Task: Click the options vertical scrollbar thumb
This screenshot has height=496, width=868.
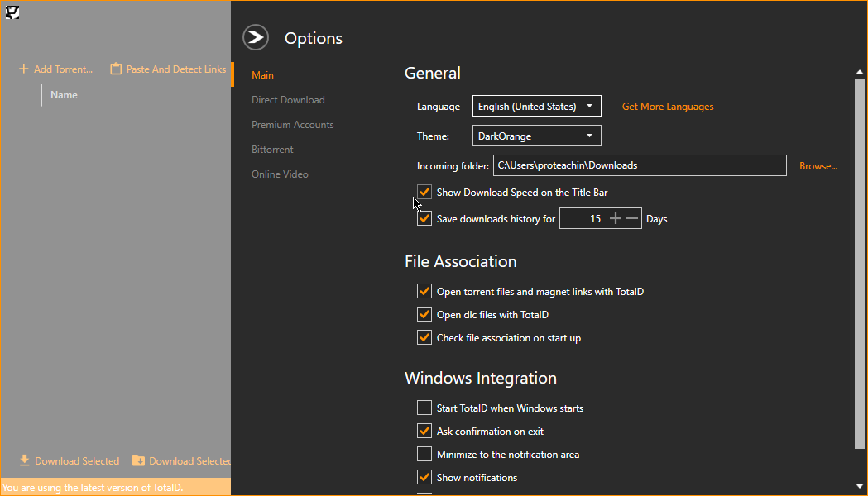Action: [859, 265]
